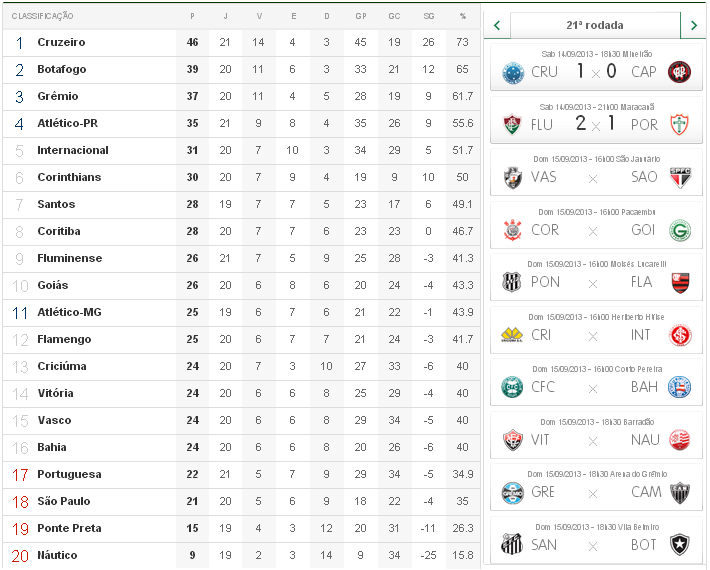The height and width of the screenshot is (570, 710).
Task: Click the Botafogo crest beside BOT
Action: pyautogui.click(x=680, y=544)
